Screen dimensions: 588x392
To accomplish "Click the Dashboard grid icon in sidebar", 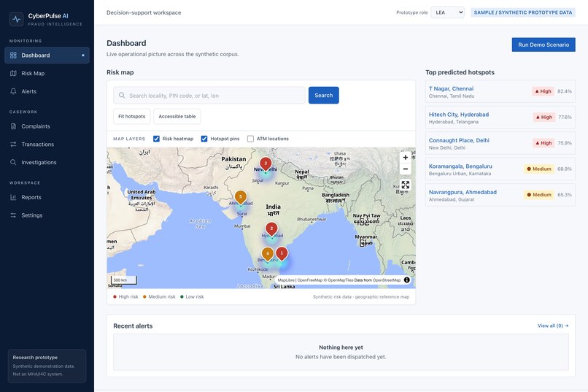I will 14,55.
